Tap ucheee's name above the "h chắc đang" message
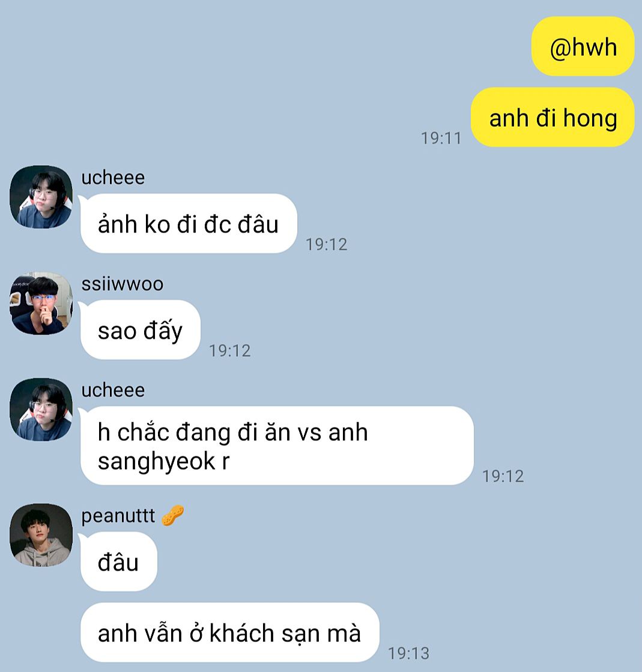Screen dimensions: 642x672 point(113,390)
